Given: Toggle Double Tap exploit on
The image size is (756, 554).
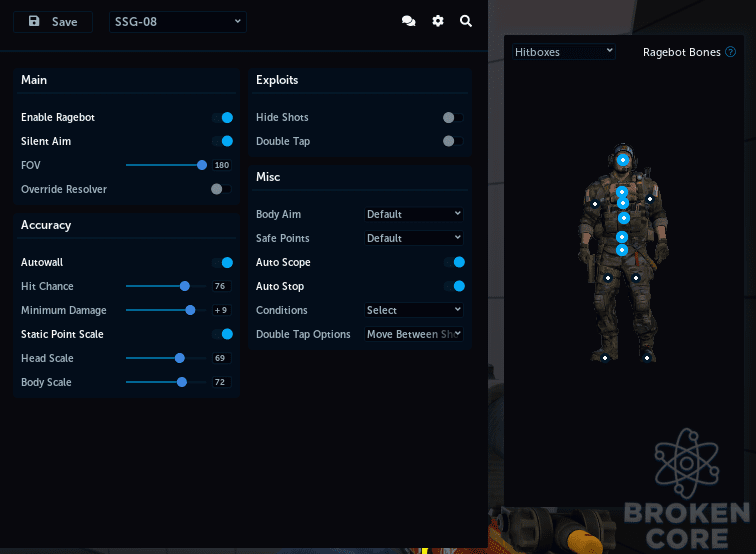Looking at the screenshot, I should point(453,141).
